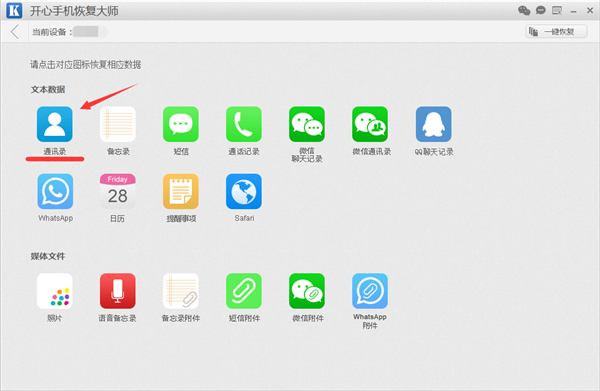The image size is (600, 391).
Task: Click the 一键恢复 one-click restore button
Action: [556, 31]
